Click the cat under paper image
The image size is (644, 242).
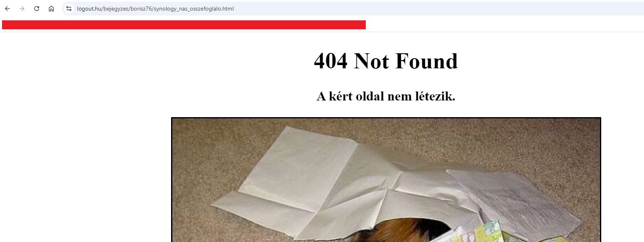(386, 180)
